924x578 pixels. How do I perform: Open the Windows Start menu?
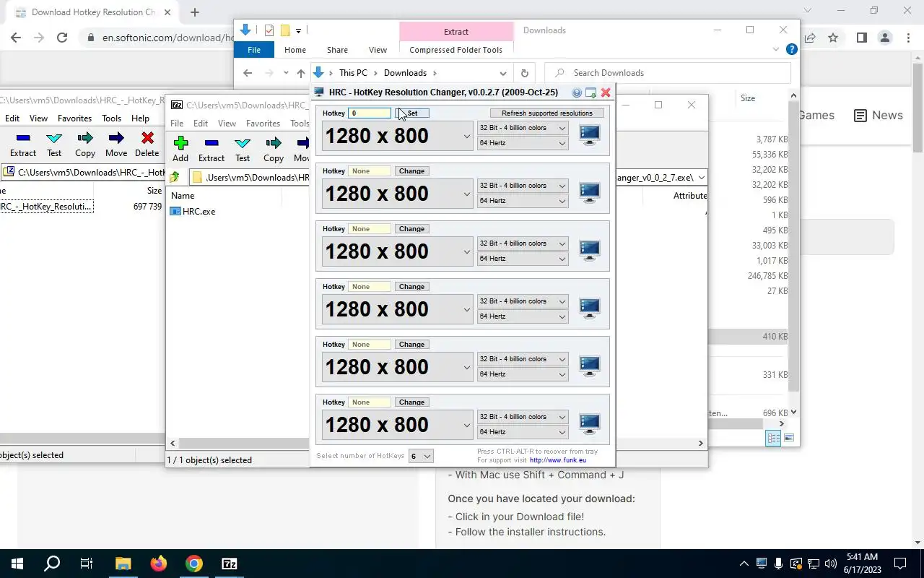pyautogui.click(x=17, y=564)
